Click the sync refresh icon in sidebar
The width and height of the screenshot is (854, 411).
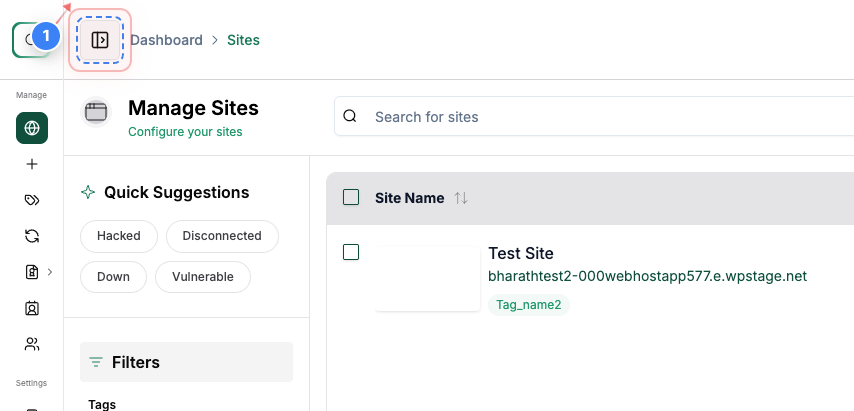tap(32, 236)
